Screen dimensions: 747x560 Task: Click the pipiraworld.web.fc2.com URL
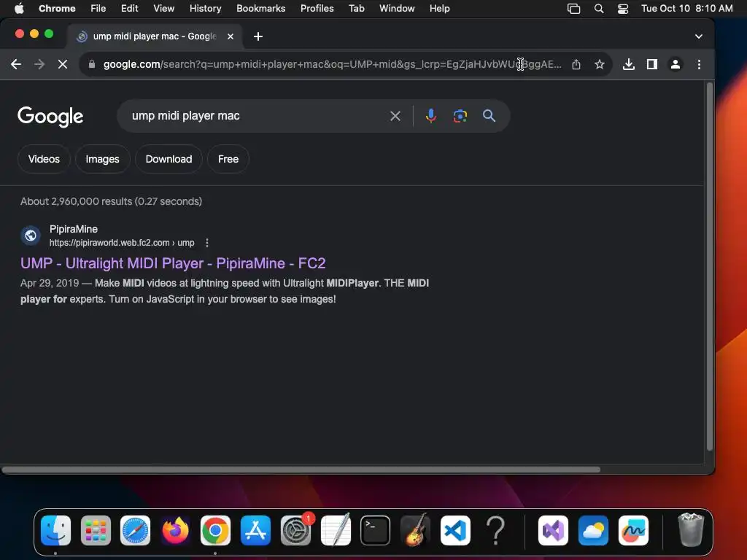coord(122,243)
